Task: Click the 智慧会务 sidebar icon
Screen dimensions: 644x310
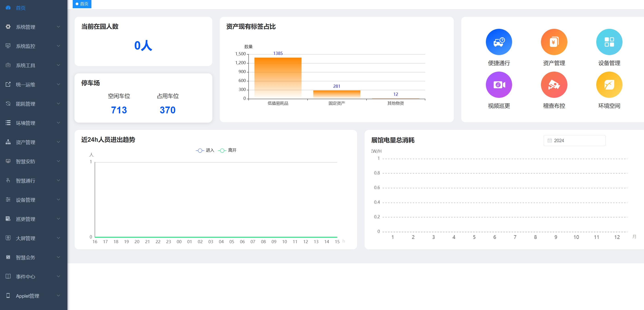Action: pos(8,257)
